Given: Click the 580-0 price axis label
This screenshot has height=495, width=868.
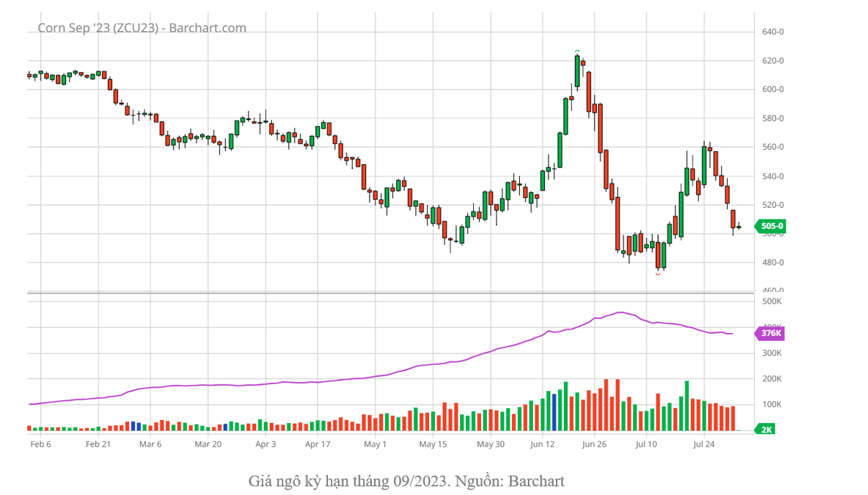Looking at the screenshot, I should (773, 118).
